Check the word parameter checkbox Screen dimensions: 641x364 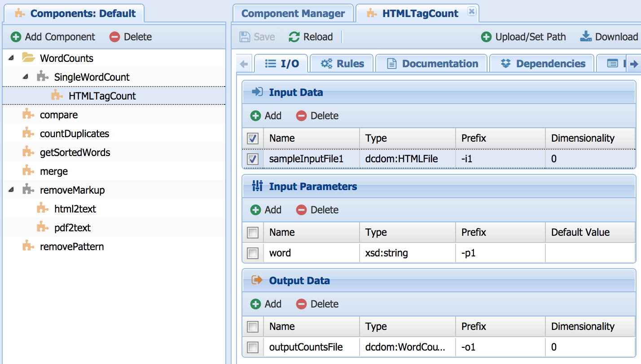point(253,253)
